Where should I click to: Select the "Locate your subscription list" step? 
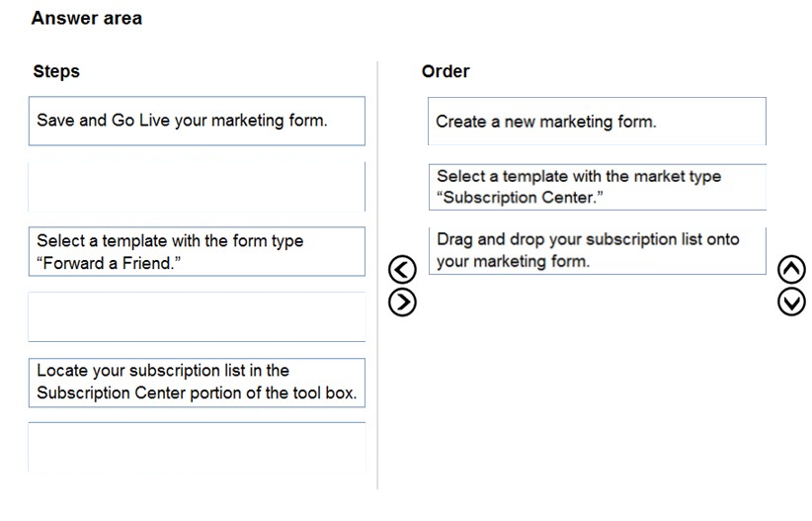click(197, 383)
